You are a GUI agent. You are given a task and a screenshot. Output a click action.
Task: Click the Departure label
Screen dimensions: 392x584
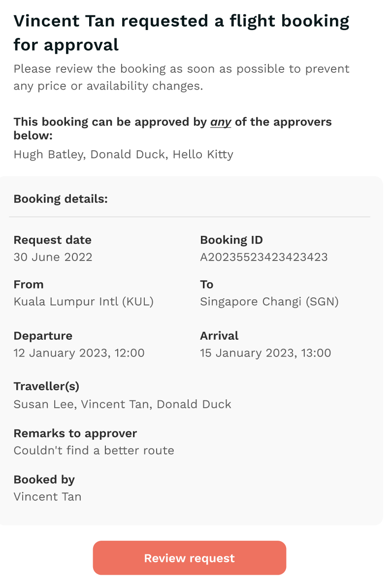(x=43, y=336)
